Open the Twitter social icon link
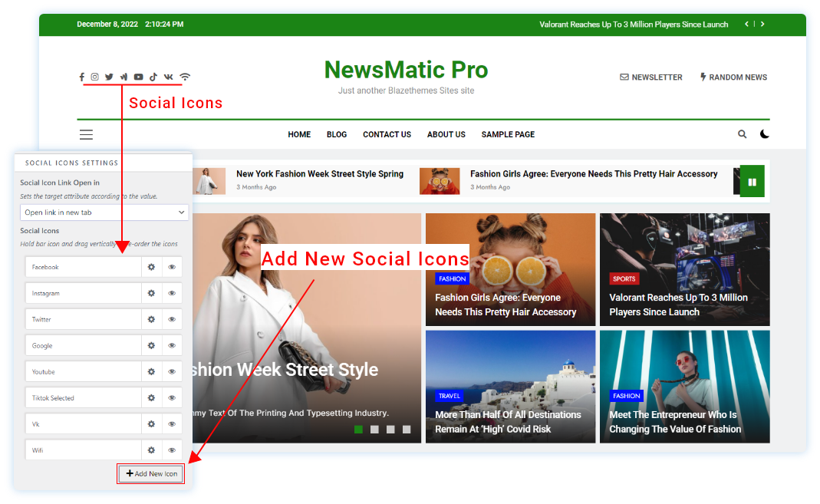The width and height of the screenshot is (820, 504). pos(109,77)
